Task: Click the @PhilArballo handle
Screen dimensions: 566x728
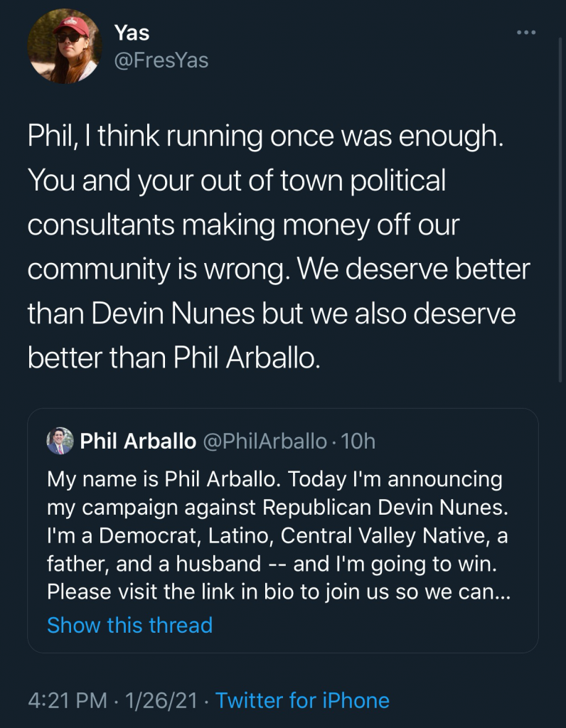Action: pos(265,441)
